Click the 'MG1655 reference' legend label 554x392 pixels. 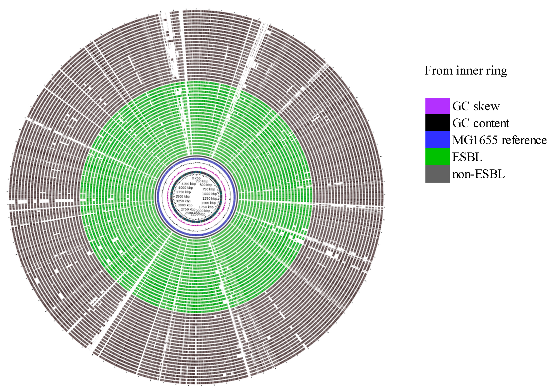pos(499,140)
